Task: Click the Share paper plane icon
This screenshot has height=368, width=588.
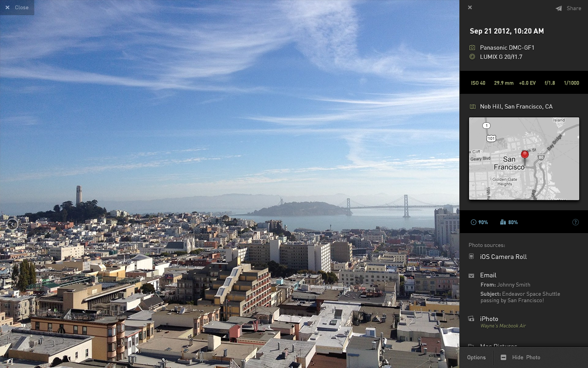Action: [x=559, y=8]
